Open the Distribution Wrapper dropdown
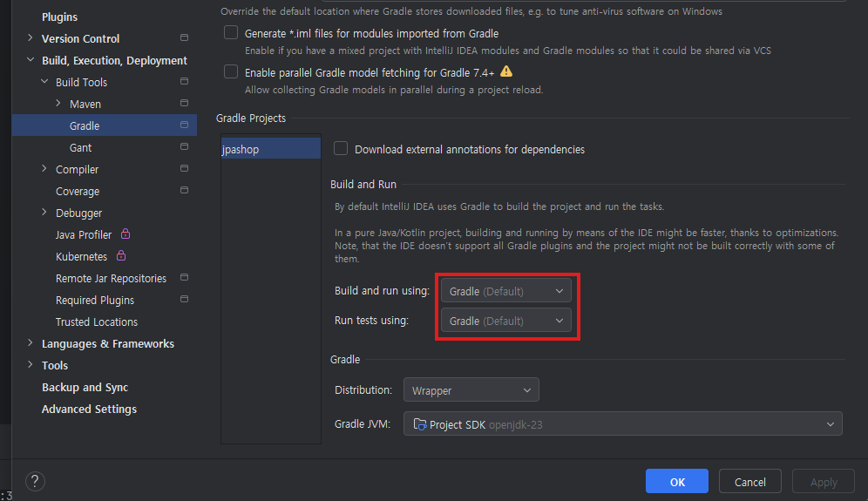The image size is (868, 501). coord(471,389)
